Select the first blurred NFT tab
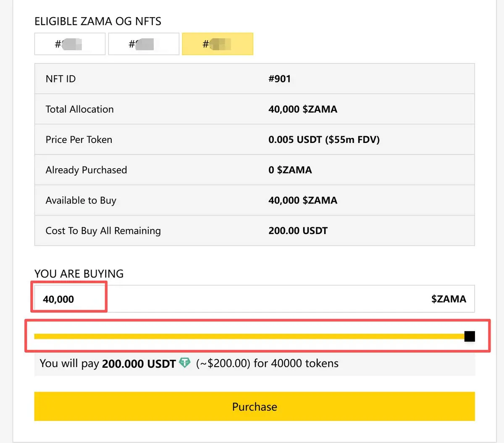 [x=70, y=44]
